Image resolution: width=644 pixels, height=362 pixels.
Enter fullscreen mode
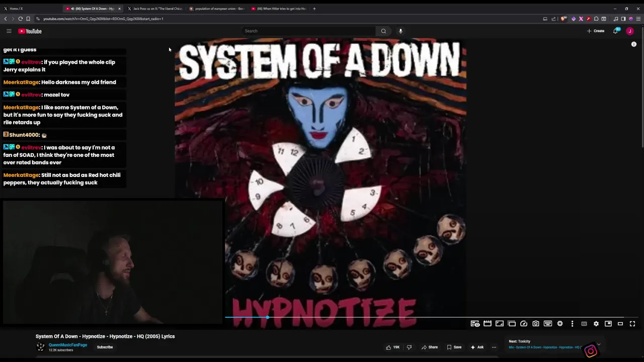point(632,324)
